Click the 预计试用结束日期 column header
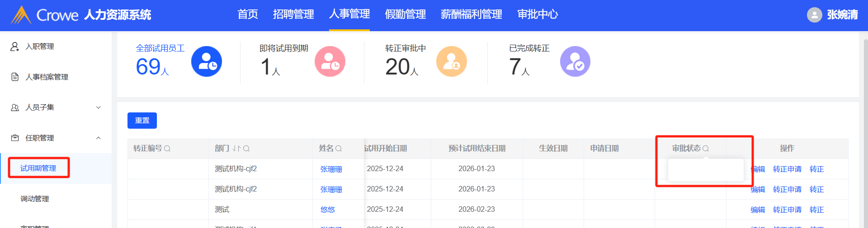 477,149
